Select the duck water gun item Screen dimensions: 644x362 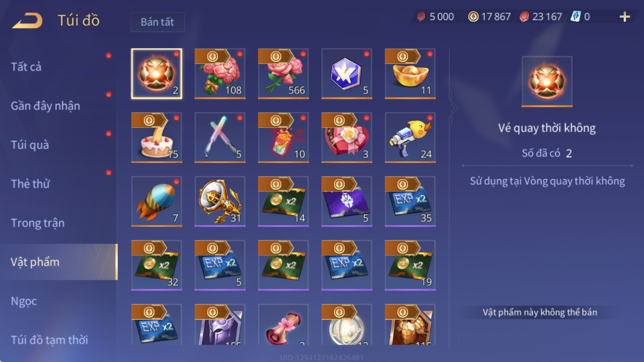point(410,138)
